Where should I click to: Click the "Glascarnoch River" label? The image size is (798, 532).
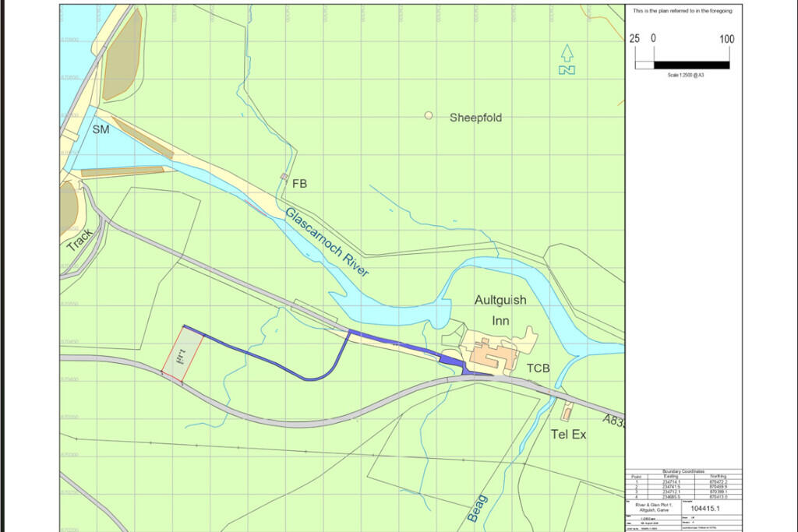point(327,241)
